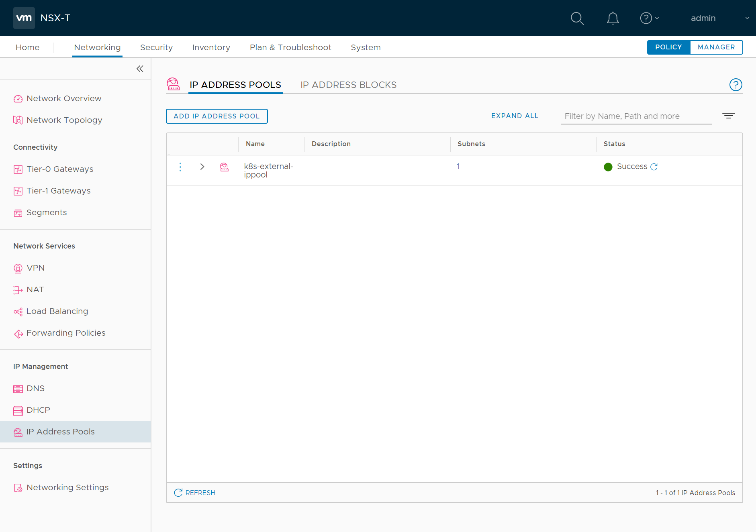The width and height of the screenshot is (756, 532).
Task: Open Networking Settings page
Action: (x=67, y=487)
